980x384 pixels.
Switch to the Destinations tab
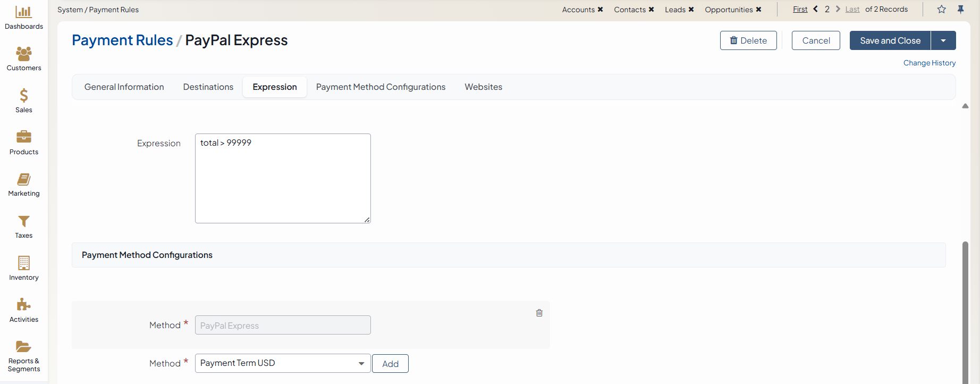pyautogui.click(x=208, y=87)
